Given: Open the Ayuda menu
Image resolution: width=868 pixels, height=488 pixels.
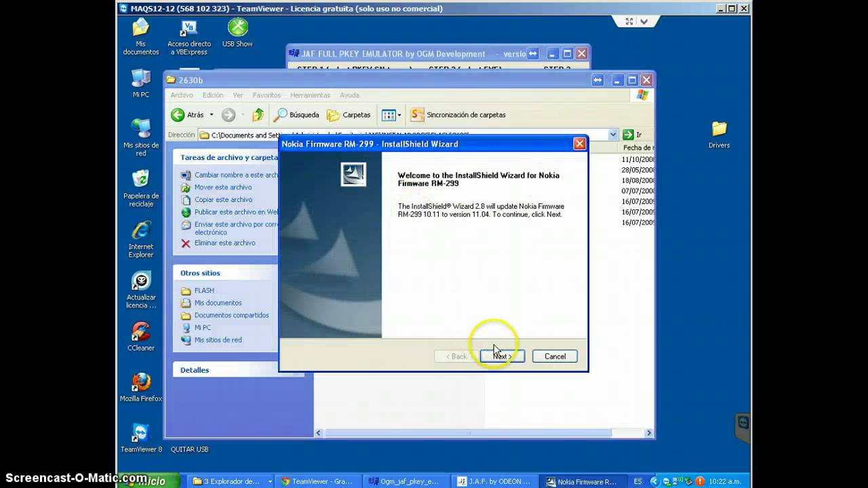Looking at the screenshot, I should click(x=349, y=96).
